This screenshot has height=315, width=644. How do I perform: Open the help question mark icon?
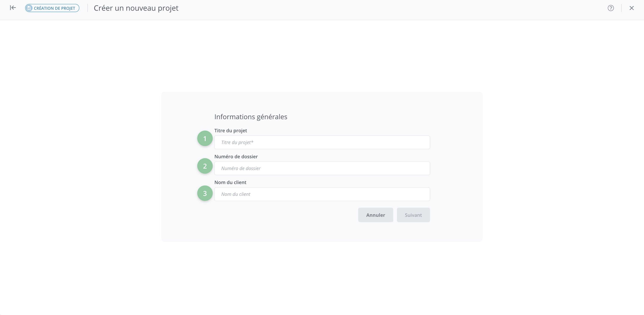pyautogui.click(x=611, y=8)
